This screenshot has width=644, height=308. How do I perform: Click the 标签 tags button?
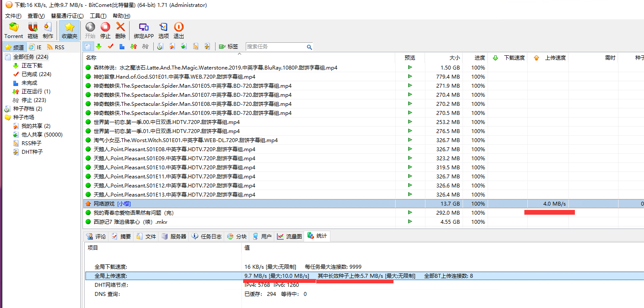click(x=228, y=46)
